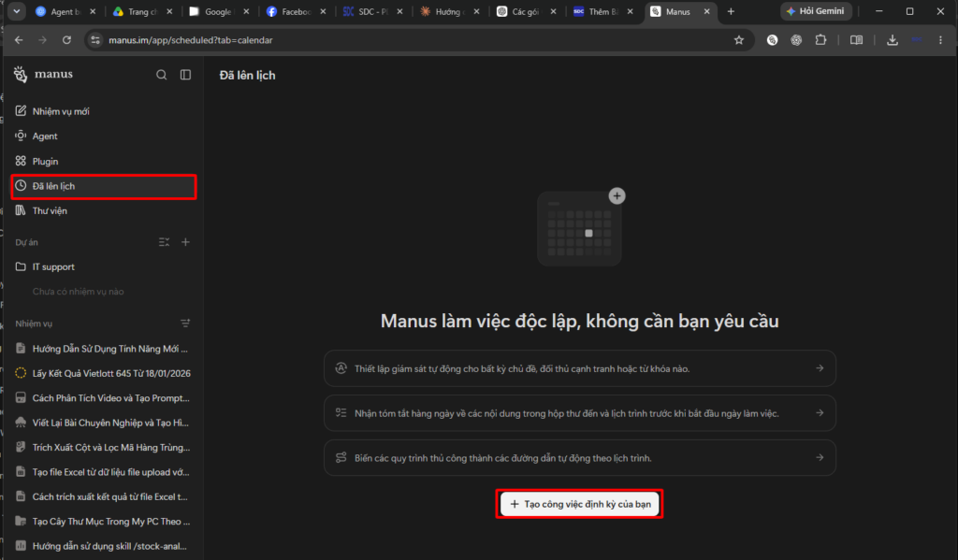Screen dimensions: 958x560
Task: Click the search icon in Manus sidebar
Action: tap(161, 75)
